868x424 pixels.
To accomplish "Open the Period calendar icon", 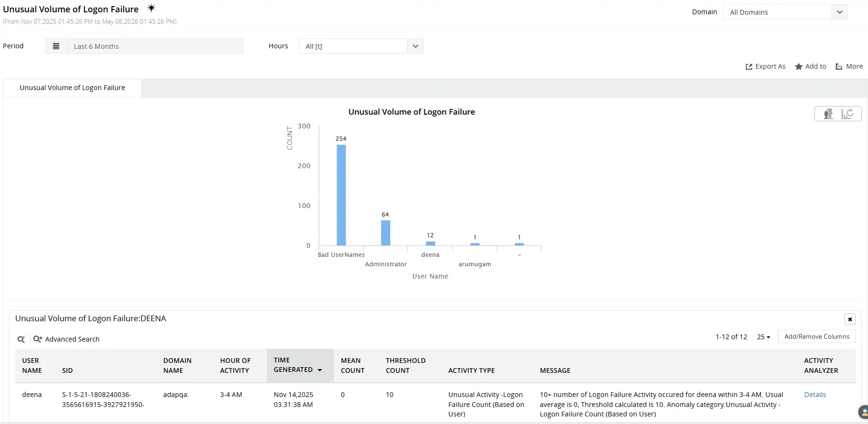I will point(56,46).
